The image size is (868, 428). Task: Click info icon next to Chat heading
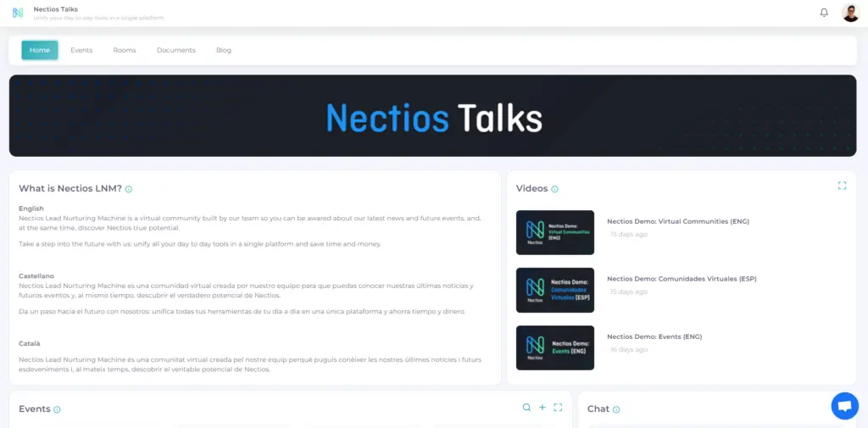tap(616, 409)
